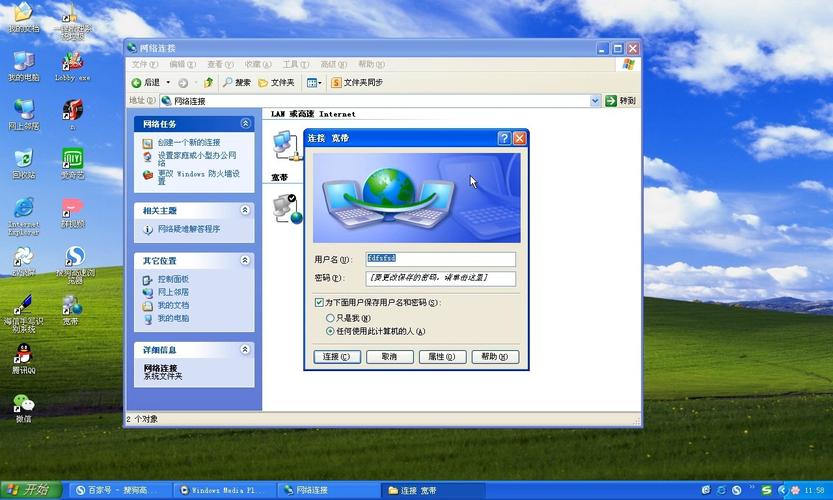This screenshot has width=833, height=500.
Task: Click the Help (帮助) button in dialog
Action: pos(495,357)
